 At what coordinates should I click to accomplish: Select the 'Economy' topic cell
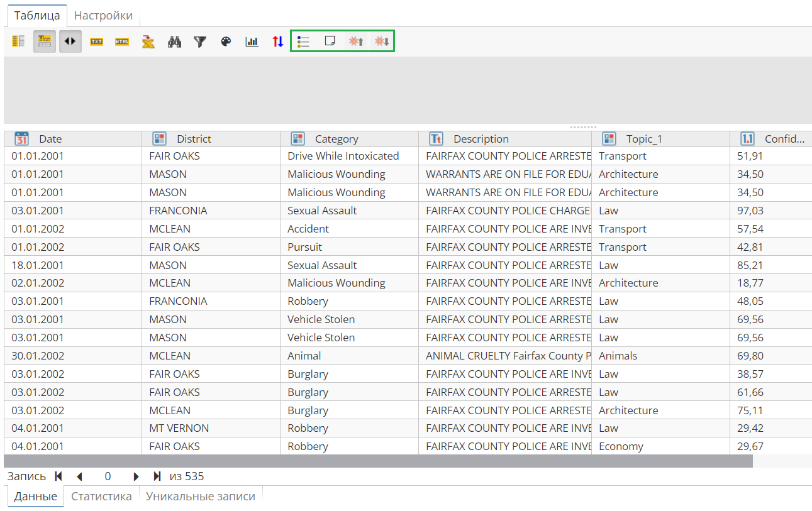[x=661, y=446]
